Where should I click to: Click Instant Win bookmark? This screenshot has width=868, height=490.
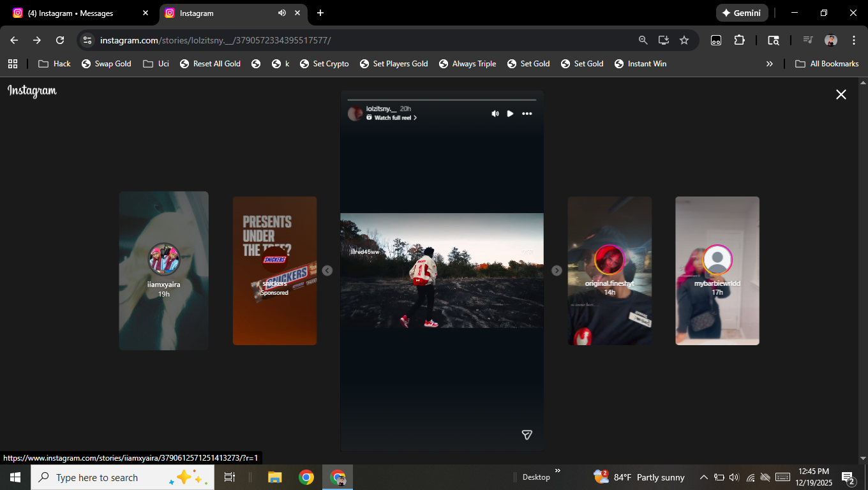click(640, 64)
